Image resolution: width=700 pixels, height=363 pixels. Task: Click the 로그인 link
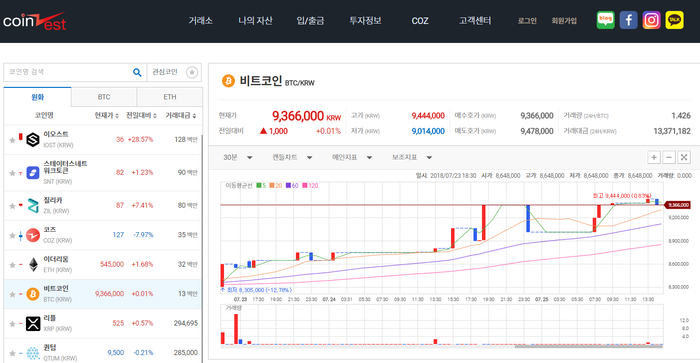527,21
